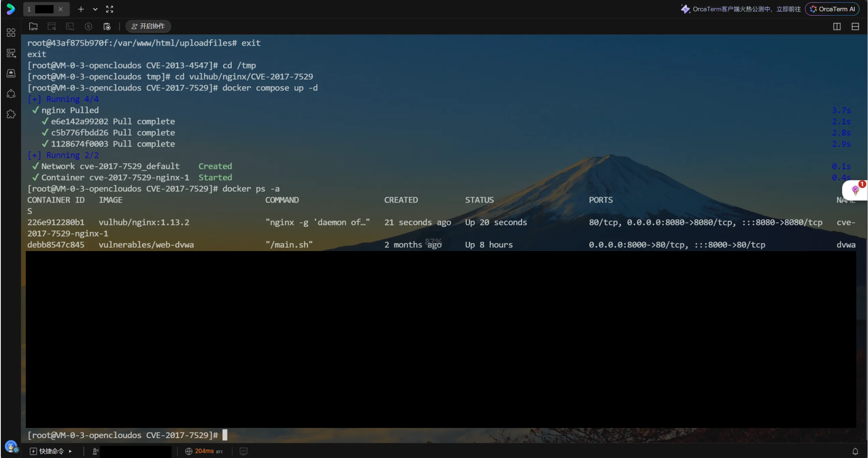The image size is (868, 458).
Task: Click the IMAGE column header
Action: tap(111, 200)
